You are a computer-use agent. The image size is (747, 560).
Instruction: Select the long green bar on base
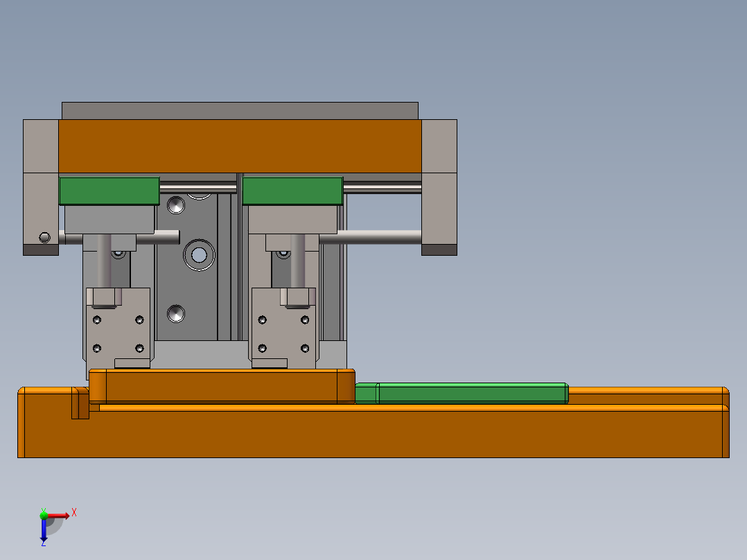(x=462, y=394)
